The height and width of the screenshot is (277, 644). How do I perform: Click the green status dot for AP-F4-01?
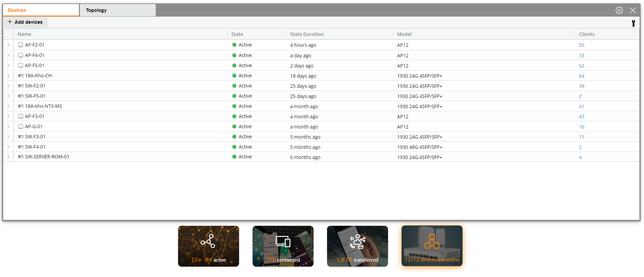pyautogui.click(x=234, y=55)
